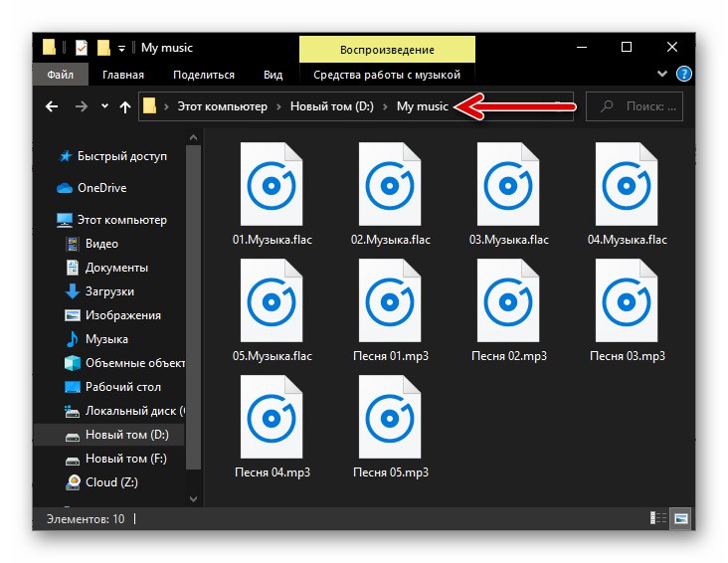Switch to the Вид ribbon tab
Screen dimensions: 728x563
coord(273,75)
